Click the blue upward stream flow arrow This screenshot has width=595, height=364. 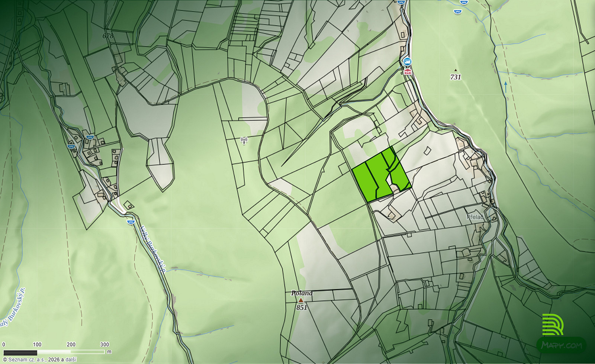(506, 88)
